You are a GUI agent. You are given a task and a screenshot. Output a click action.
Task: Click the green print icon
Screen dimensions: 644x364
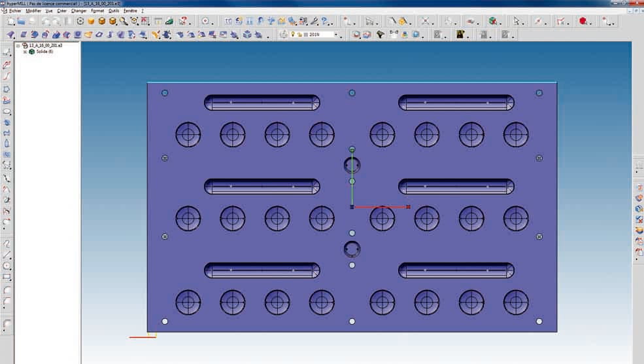tap(169, 21)
